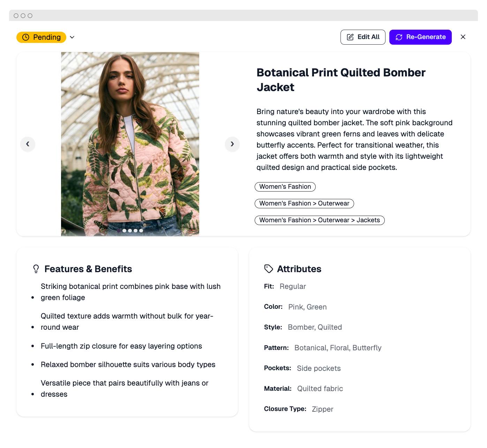Select the second carousel dot indicator

click(129, 230)
